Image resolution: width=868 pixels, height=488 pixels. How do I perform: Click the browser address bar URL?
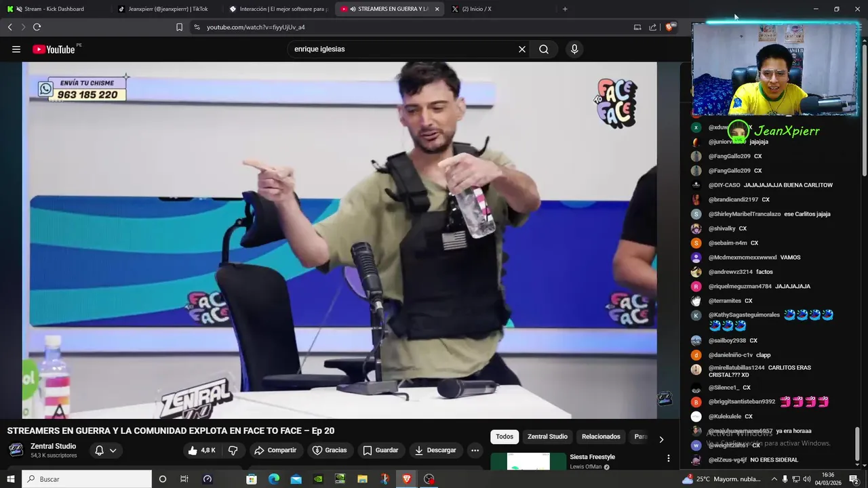click(256, 27)
